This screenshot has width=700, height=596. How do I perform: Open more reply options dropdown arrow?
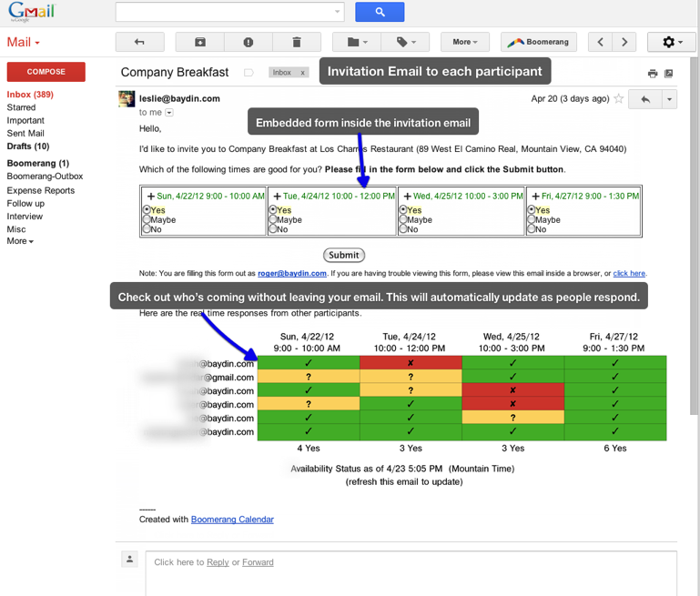[x=669, y=99]
